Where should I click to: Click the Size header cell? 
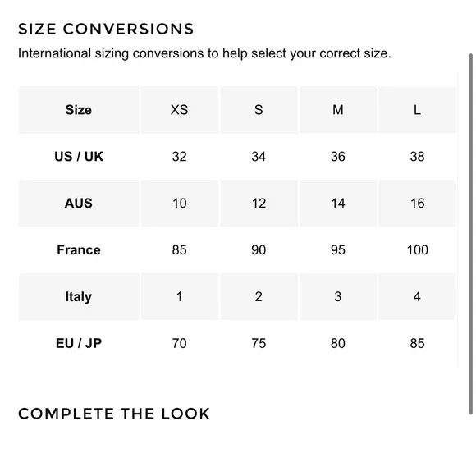click(x=79, y=110)
